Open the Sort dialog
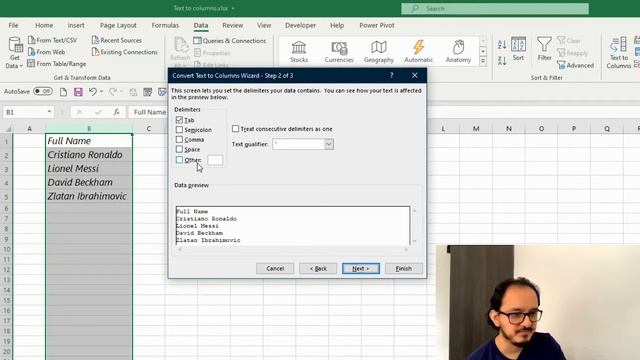640x360 pixels. [x=518, y=49]
